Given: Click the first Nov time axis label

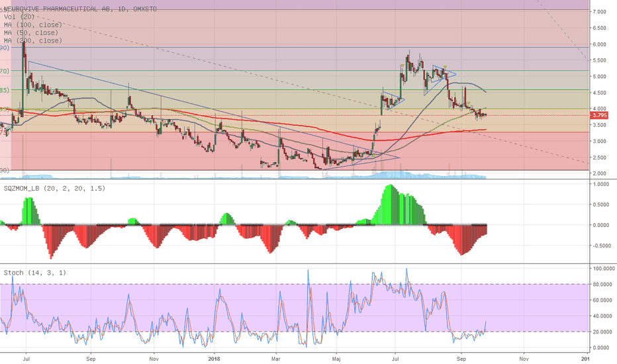Looking at the screenshot, I should click(x=154, y=359).
